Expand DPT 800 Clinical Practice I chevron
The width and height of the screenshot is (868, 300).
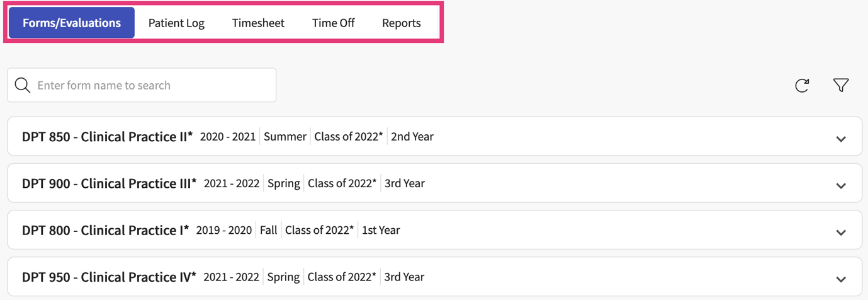tap(841, 232)
